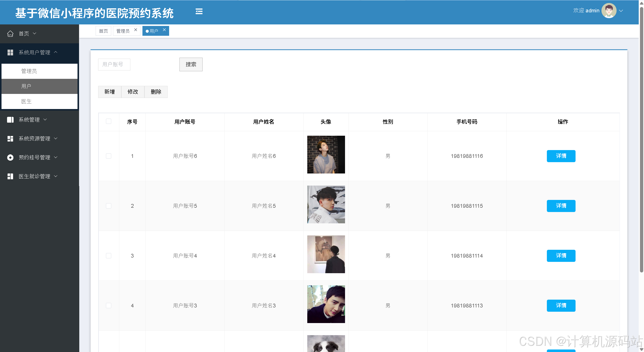This screenshot has width=644, height=352.
Task: Click the 预约挂号管理 circular icon
Action: click(x=10, y=157)
